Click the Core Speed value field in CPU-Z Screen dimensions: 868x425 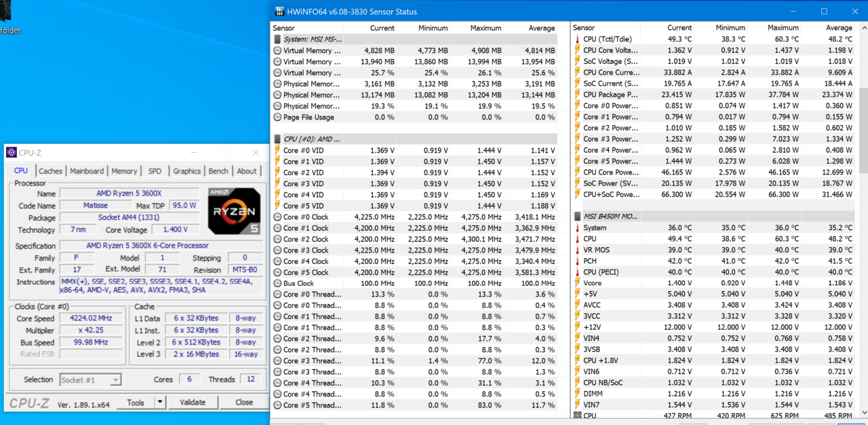pyautogui.click(x=91, y=318)
